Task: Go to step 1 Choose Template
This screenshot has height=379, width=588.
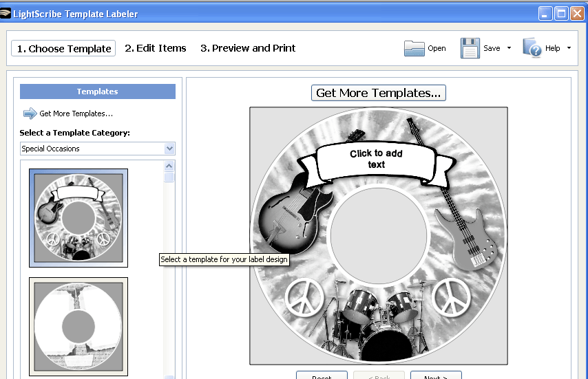Action: [63, 48]
